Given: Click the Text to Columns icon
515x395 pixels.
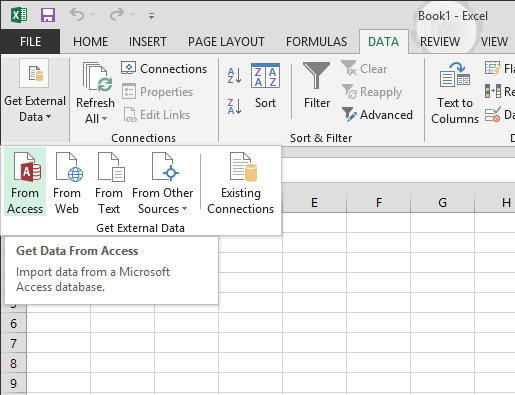Looking at the screenshot, I should coord(455,75).
